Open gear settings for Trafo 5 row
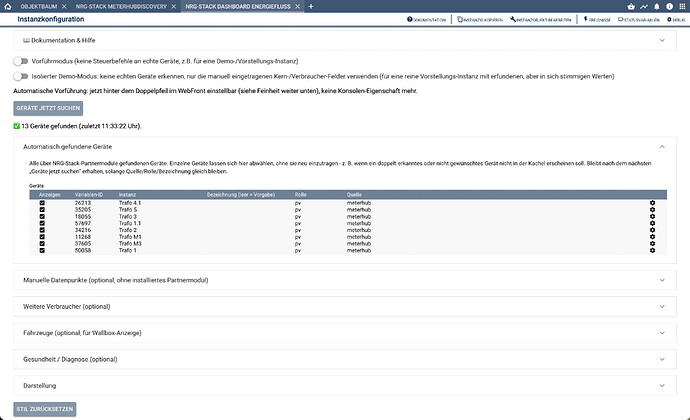 [652, 210]
